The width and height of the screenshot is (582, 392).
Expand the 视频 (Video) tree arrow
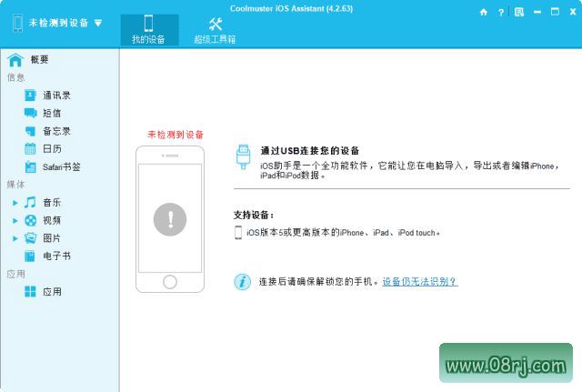tap(15, 220)
